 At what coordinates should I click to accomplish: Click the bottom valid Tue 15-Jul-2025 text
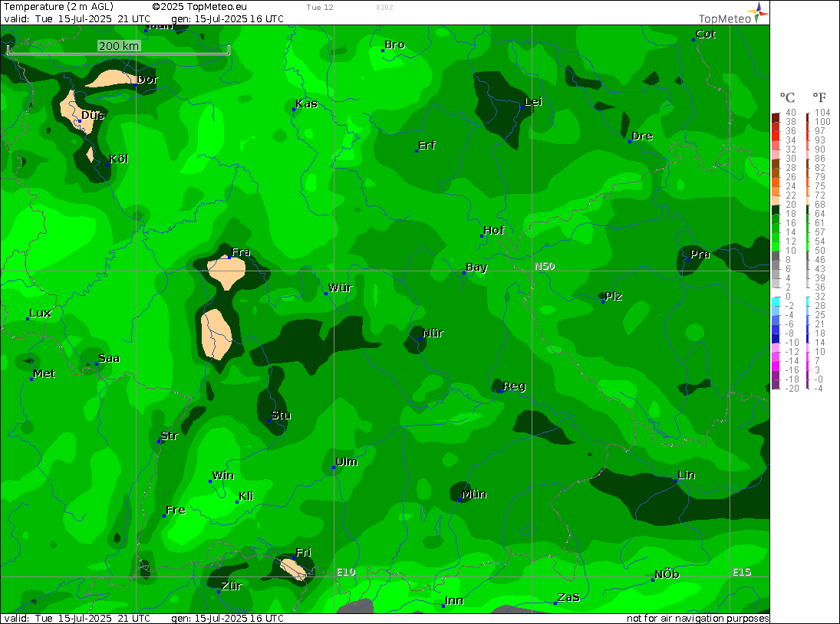click(x=77, y=619)
